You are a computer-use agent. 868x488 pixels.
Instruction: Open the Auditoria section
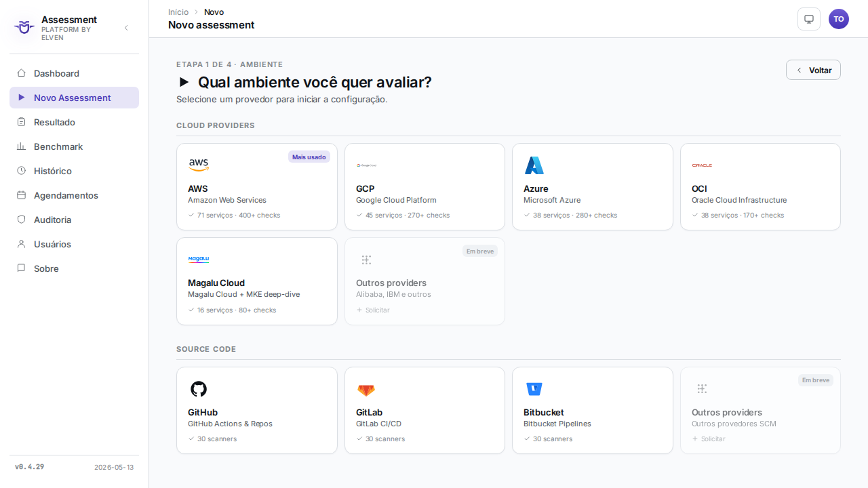click(x=75, y=220)
